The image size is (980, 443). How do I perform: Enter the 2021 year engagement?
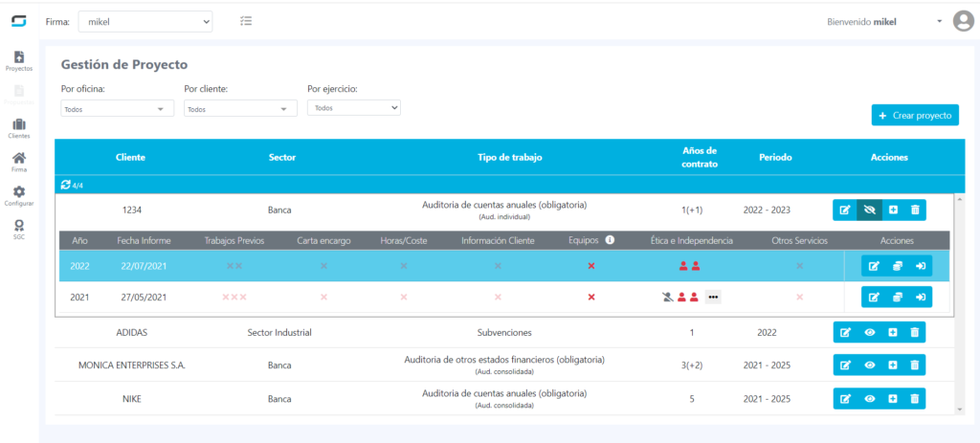pos(920,297)
